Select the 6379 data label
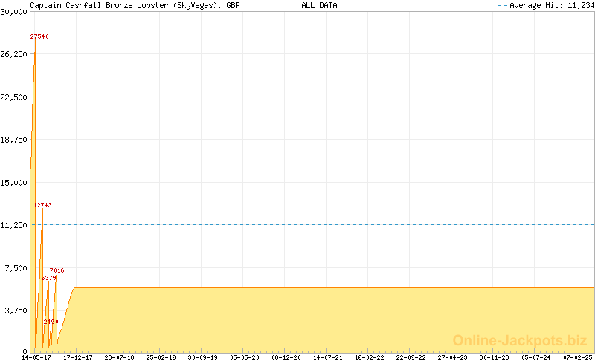This screenshot has width=595, height=364. (x=48, y=278)
